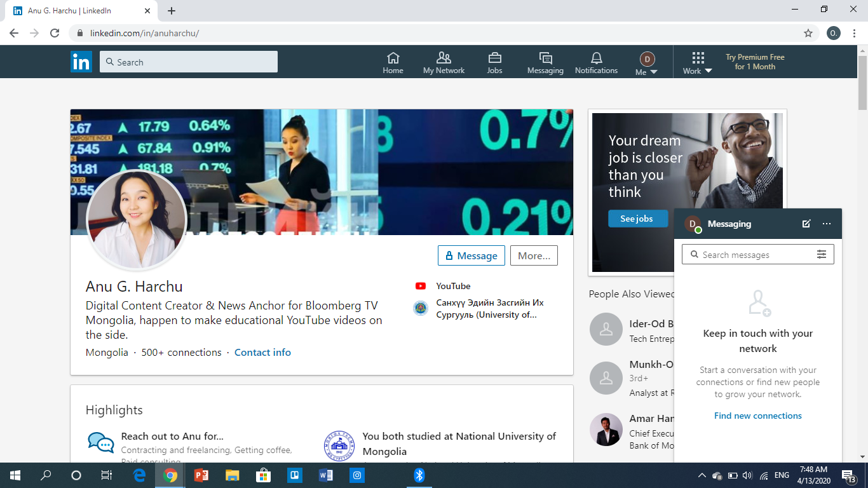Bookmark this page with star icon
This screenshot has height=488, width=868.
pyautogui.click(x=808, y=33)
